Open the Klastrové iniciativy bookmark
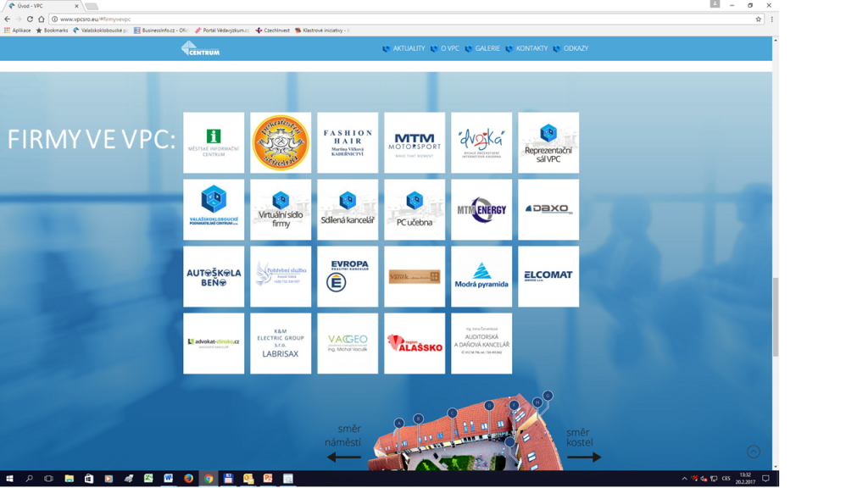The height and width of the screenshot is (488, 868). (322, 30)
